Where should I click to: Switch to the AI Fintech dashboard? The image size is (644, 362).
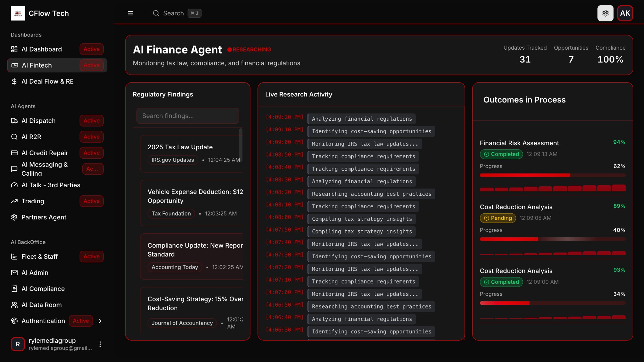(37, 65)
